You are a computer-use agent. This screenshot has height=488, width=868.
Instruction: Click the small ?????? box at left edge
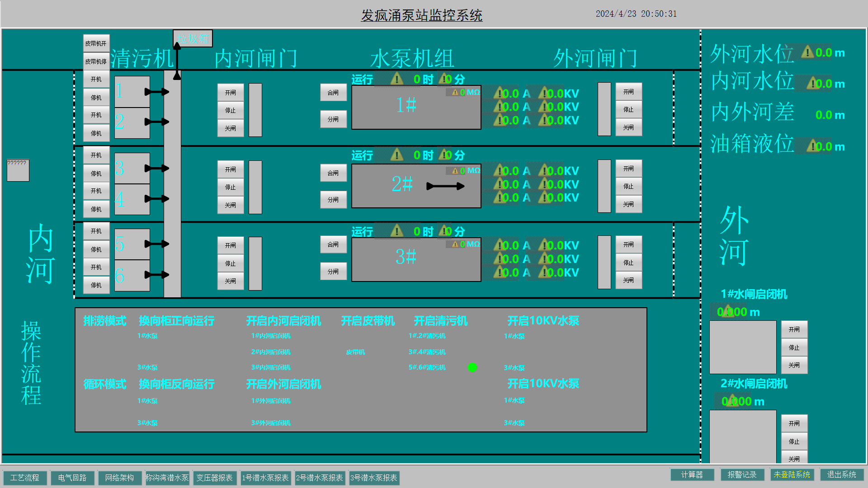coord(18,170)
